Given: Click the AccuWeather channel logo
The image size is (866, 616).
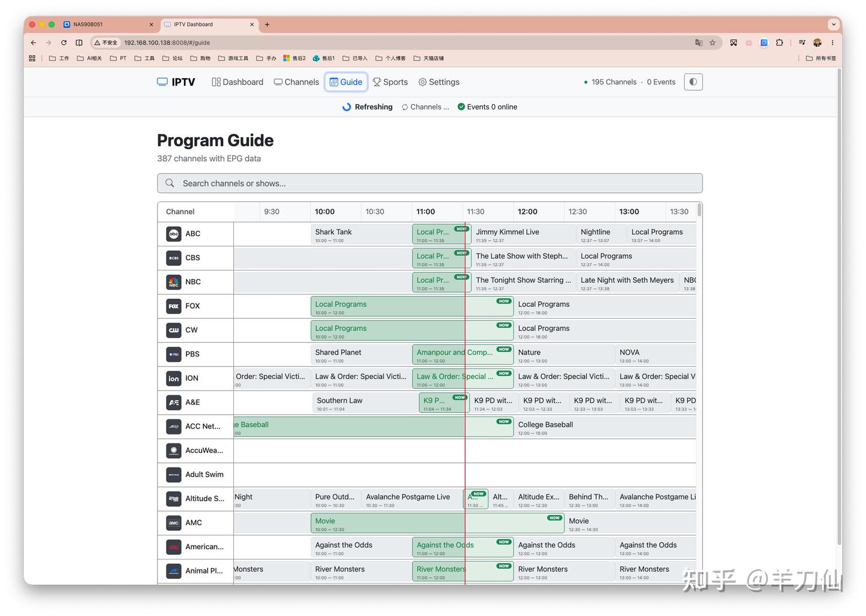Looking at the screenshot, I should point(174,450).
